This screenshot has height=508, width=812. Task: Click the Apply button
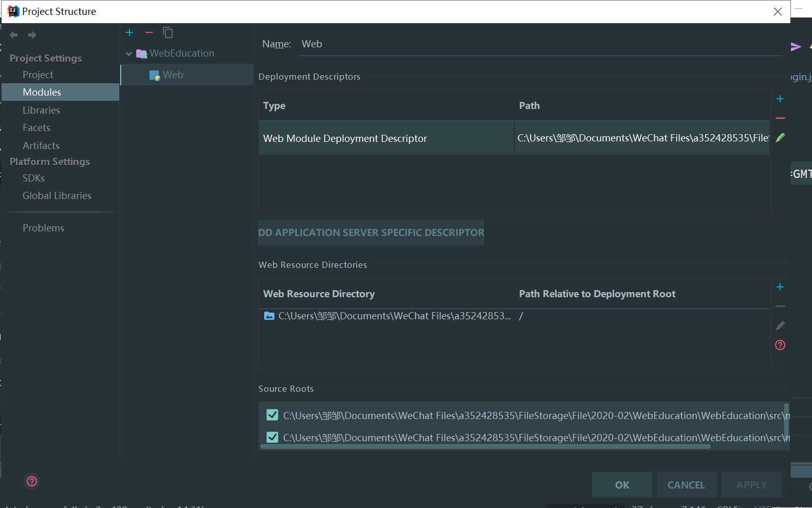751,485
